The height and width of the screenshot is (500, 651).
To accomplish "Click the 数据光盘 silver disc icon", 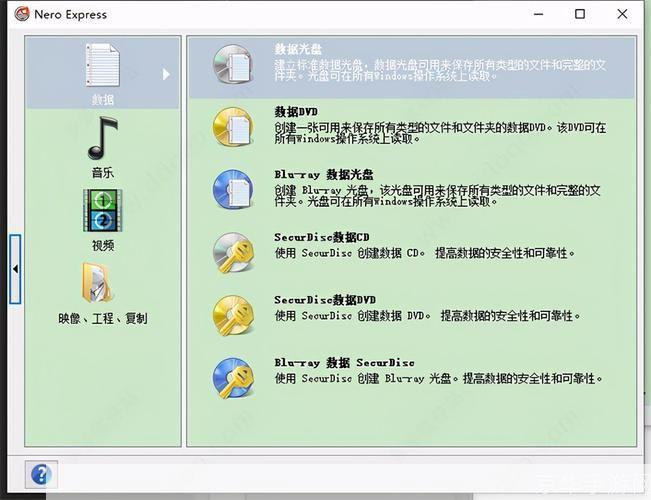I will click(x=233, y=65).
